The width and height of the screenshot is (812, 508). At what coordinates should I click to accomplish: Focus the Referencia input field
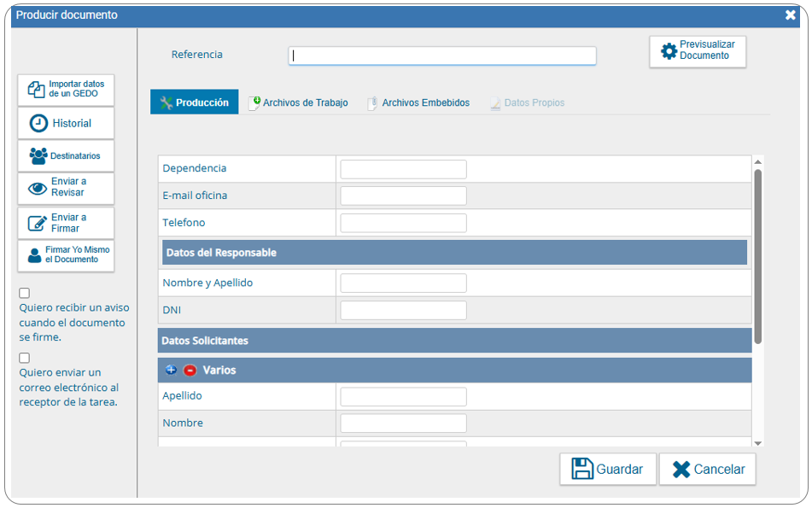(442, 56)
